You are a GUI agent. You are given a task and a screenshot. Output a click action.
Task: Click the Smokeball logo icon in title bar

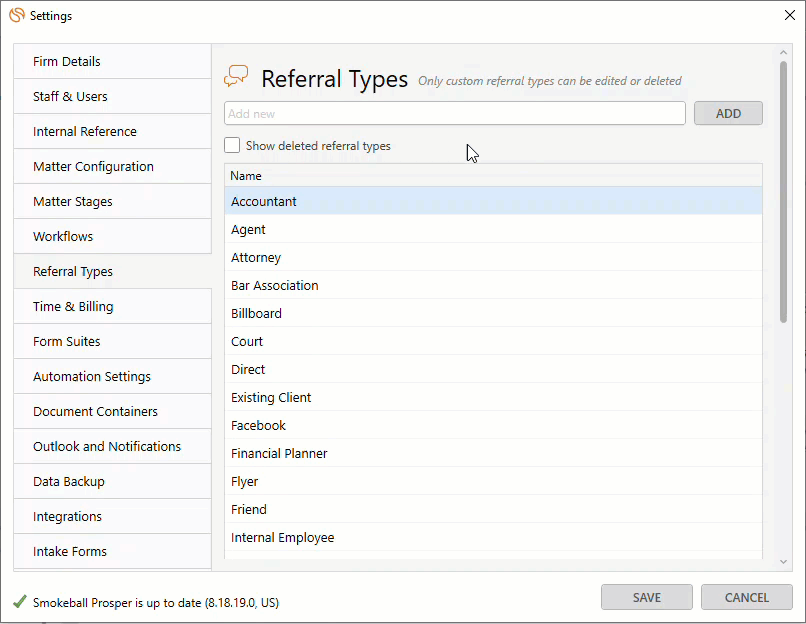pos(17,15)
